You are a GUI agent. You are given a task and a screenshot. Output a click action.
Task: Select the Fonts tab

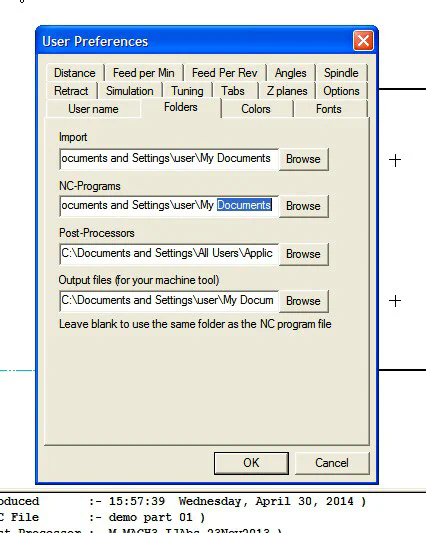[328, 109]
